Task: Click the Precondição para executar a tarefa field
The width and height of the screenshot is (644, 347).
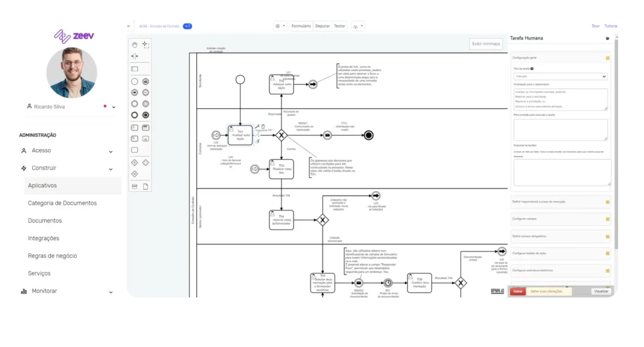Action: [x=560, y=129]
